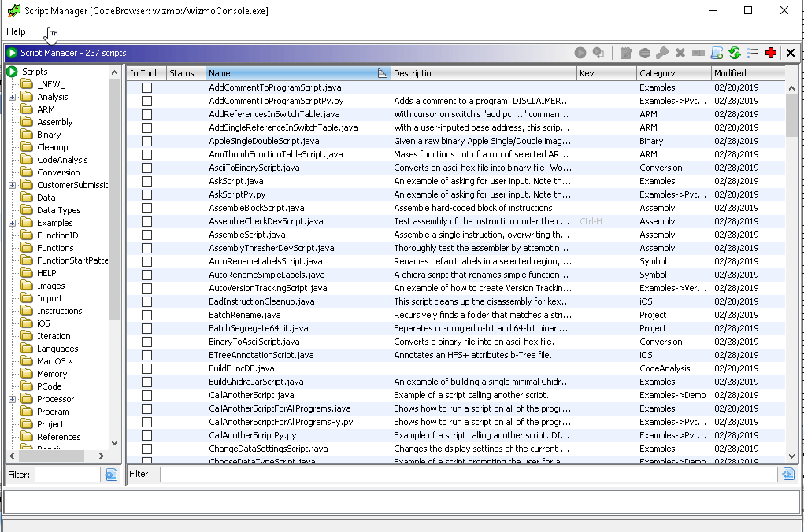This screenshot has height=532, width=804.
Task: Click the red cross Help icon
Action: coord(771,53)
